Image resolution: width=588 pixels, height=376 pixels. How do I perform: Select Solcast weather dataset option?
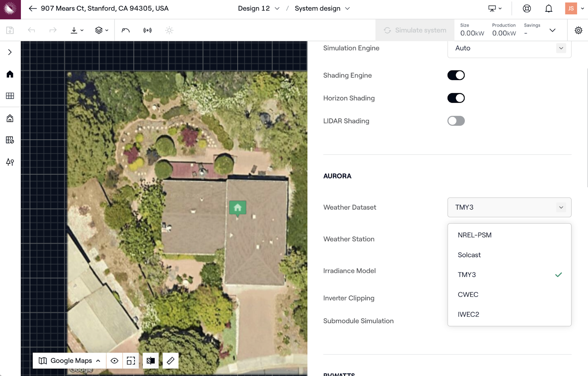[x=469, y=255]
